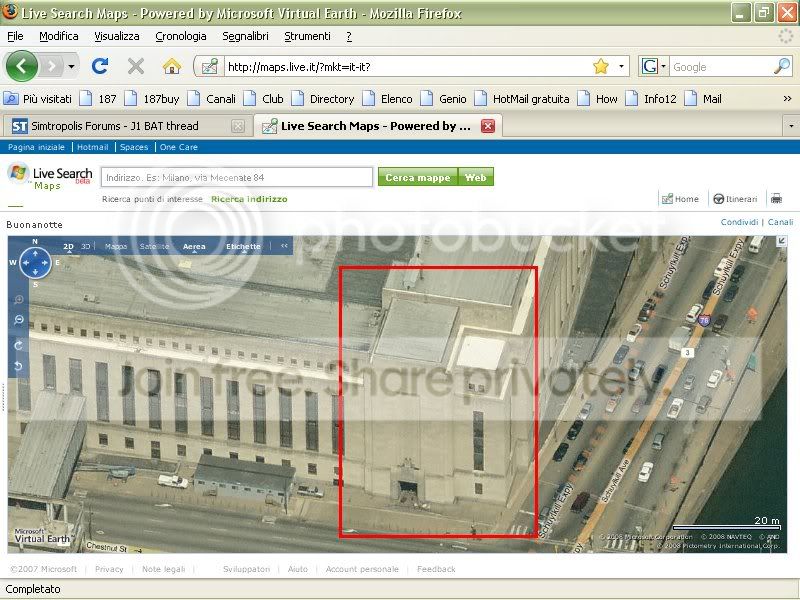Select Ricerca indirizzo search mode
The image size is (800, 600).
click(249, 199)
